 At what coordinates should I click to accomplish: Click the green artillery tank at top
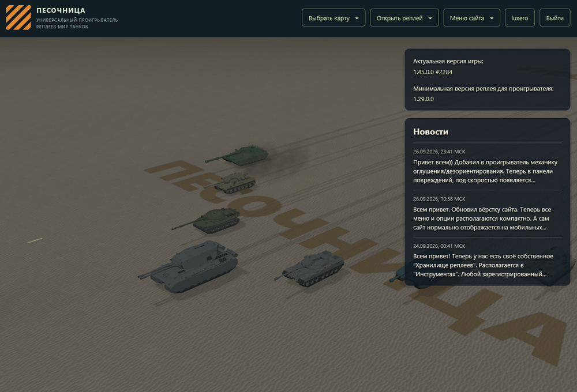tap(237, 154)
